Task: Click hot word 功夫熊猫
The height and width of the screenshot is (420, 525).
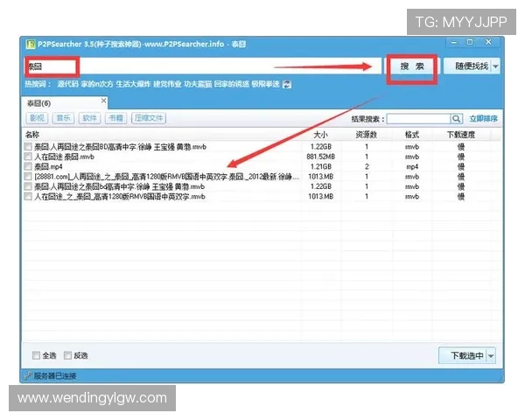Action: click(198, 84)
